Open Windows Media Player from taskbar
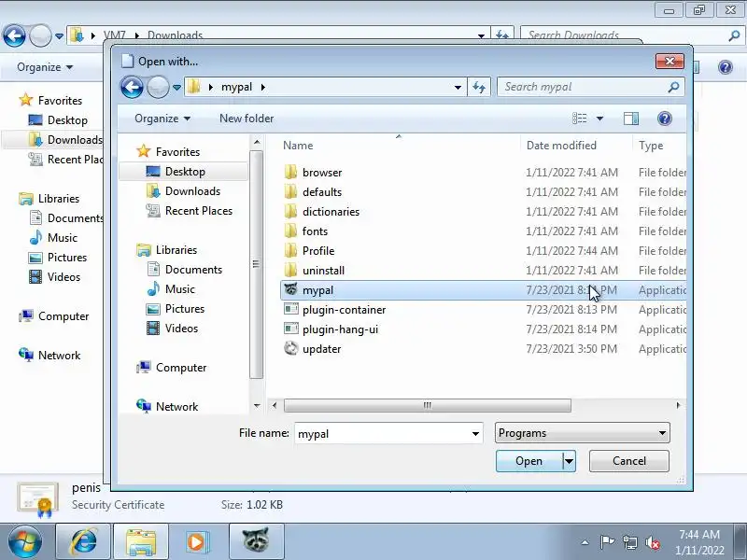 (196, 541)
